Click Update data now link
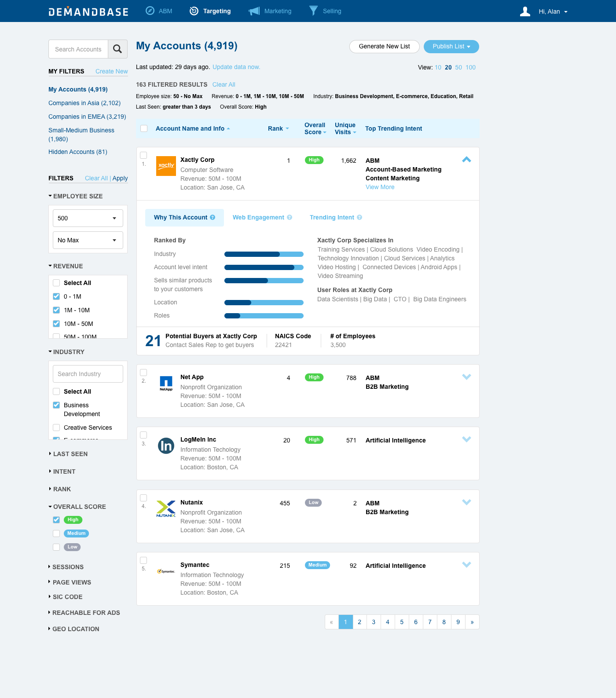The width and height of the screenshot is (616, 698). (236, 67)
